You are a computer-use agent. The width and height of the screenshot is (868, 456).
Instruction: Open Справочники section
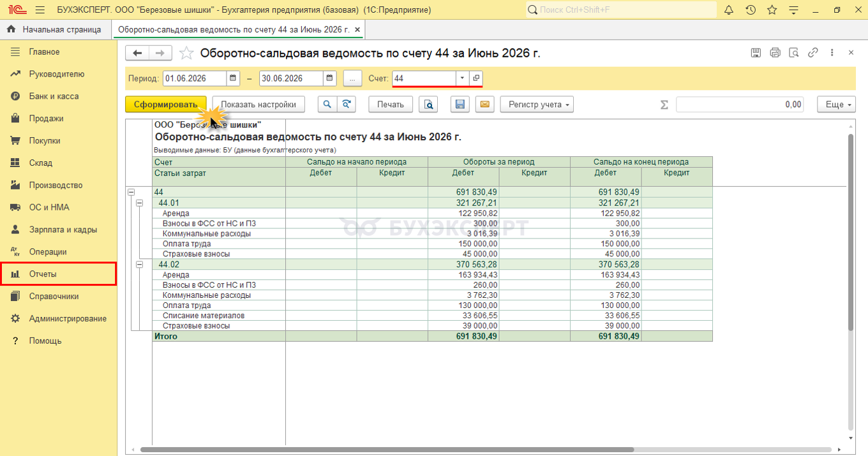[59, 297]
